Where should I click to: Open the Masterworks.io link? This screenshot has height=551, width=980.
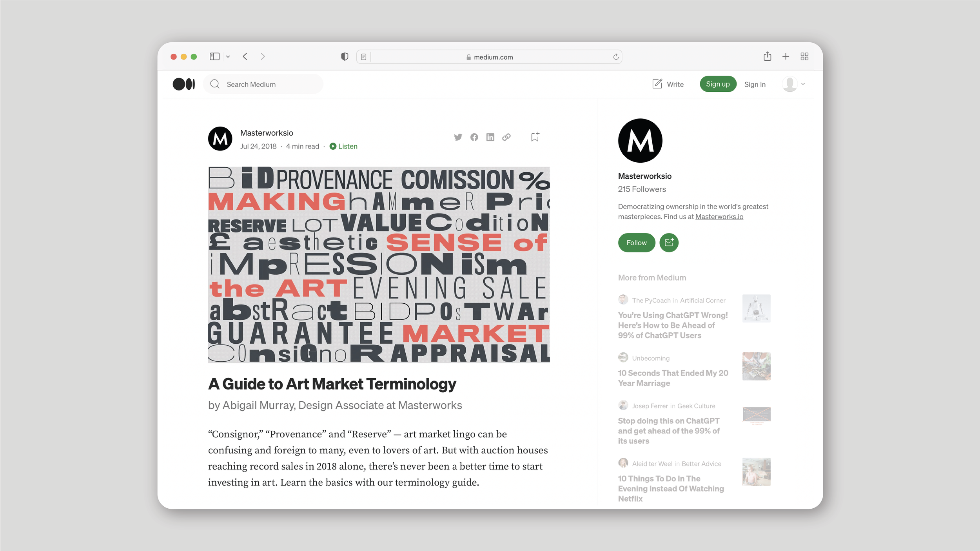719,217
